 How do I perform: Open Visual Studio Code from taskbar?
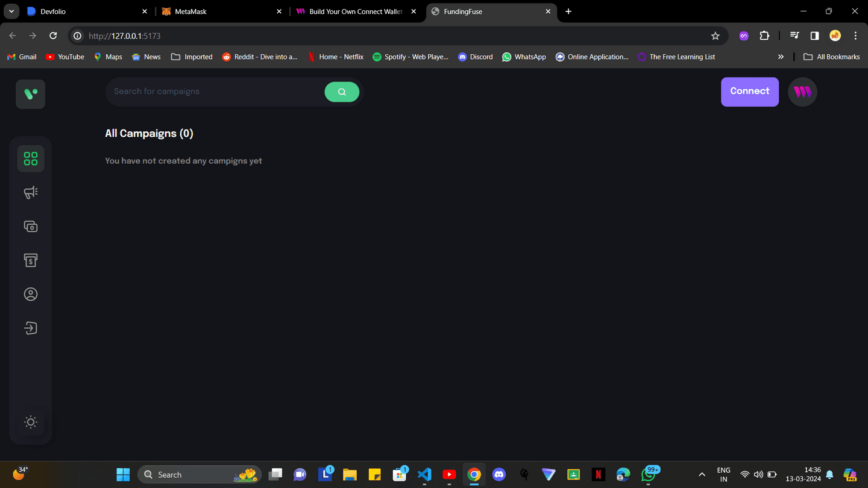pos(424,475)
